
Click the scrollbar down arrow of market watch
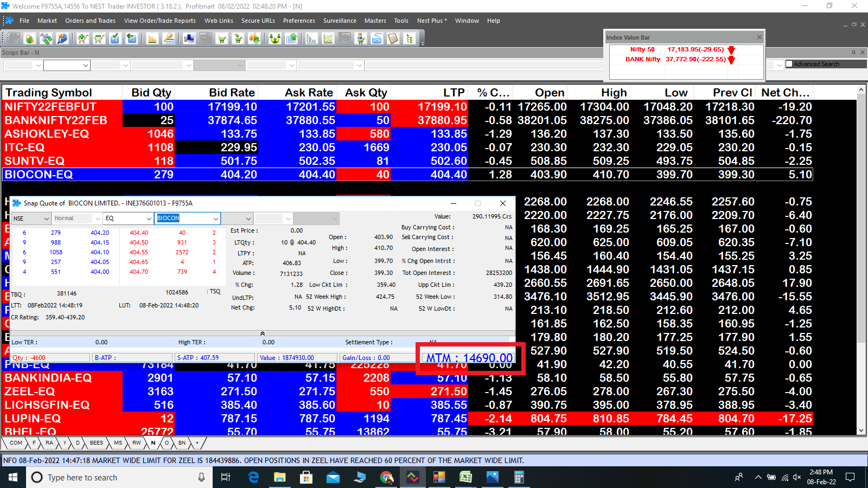pos(861,431)
